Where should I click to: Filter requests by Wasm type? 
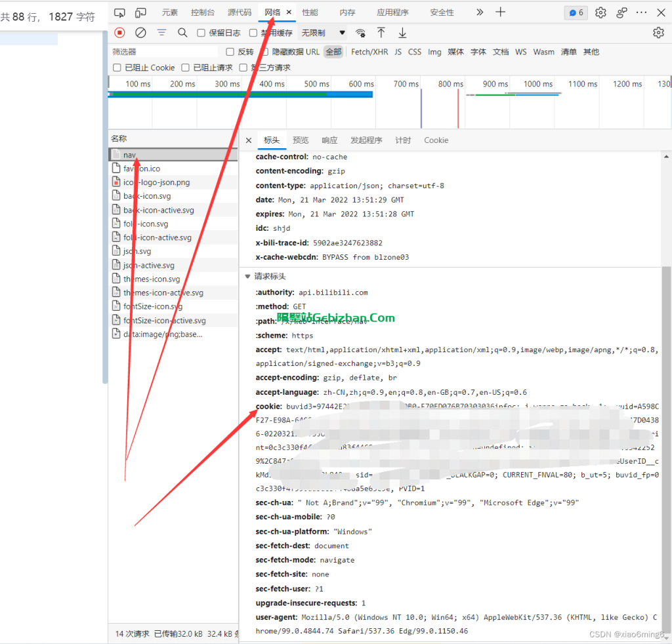point(543,52)
